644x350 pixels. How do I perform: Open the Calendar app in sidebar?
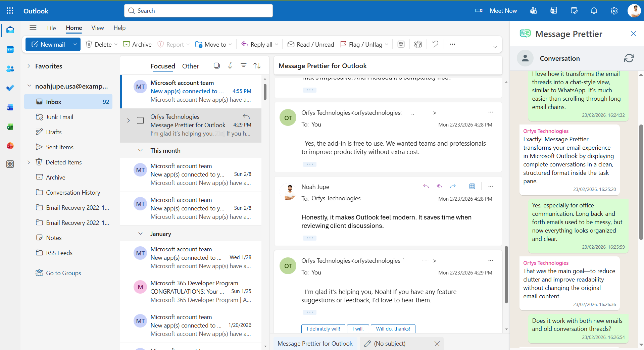(x=10, y=50)
